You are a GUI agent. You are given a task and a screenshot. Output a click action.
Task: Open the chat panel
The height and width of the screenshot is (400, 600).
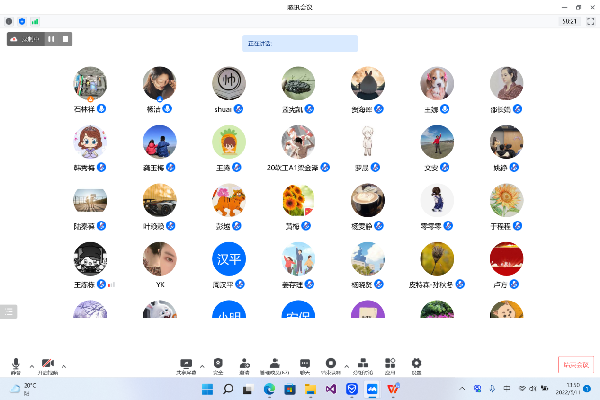(x=304, y=364)
